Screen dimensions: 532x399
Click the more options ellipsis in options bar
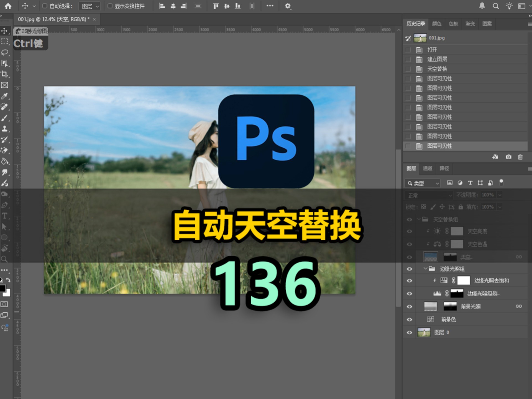click(270, 6)
